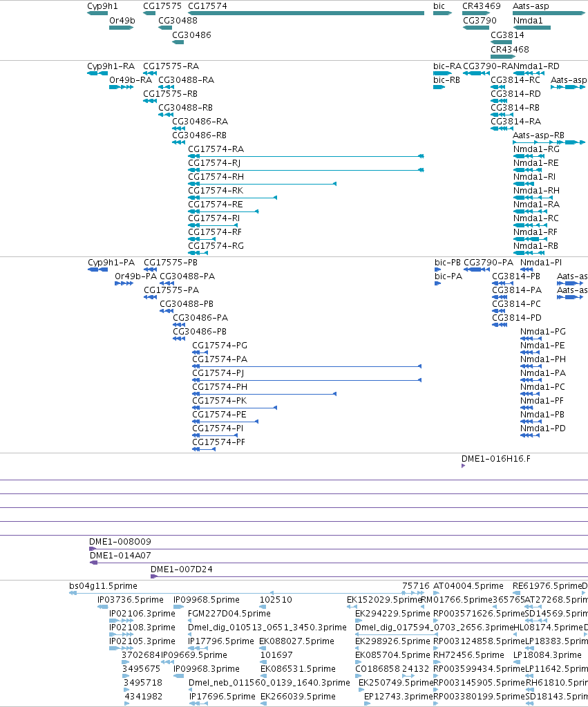
Task: Select protein CG17574-PA
Action: pos(307,366)
